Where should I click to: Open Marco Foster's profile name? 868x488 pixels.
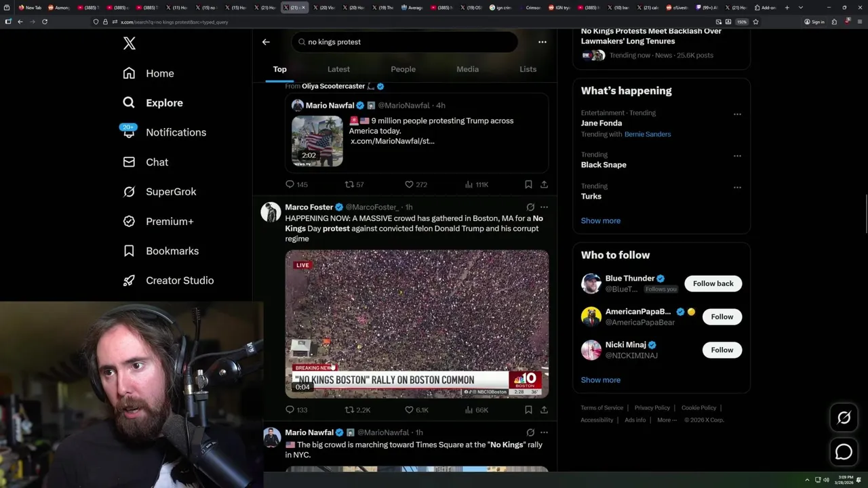309,207
